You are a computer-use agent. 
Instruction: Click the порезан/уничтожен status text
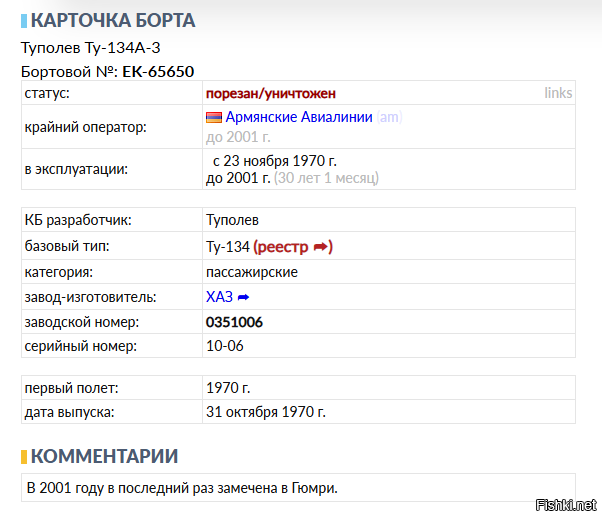point(270,93)
